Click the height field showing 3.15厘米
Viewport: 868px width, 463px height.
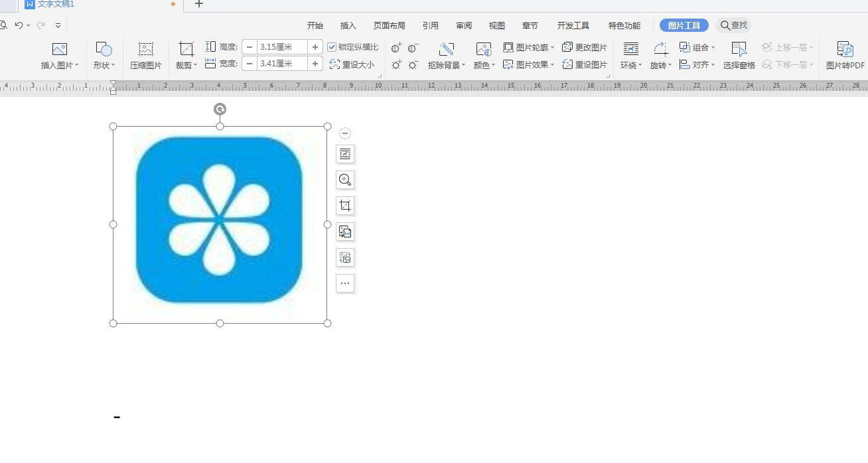(x=282, y=47)
